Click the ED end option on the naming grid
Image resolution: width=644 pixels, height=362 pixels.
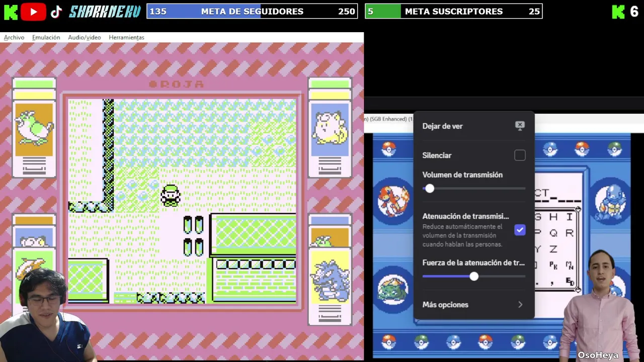click(x=570, y=281)
